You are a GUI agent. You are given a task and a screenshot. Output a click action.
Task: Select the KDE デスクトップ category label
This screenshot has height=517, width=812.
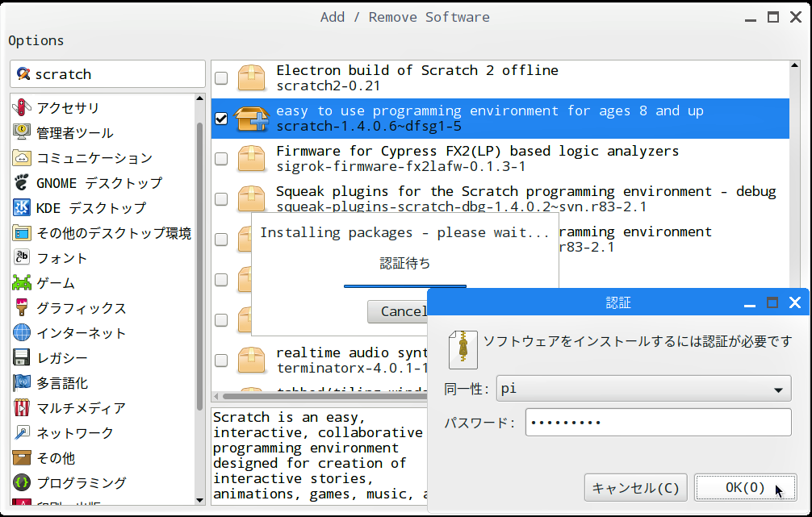[x=91, y=208]
